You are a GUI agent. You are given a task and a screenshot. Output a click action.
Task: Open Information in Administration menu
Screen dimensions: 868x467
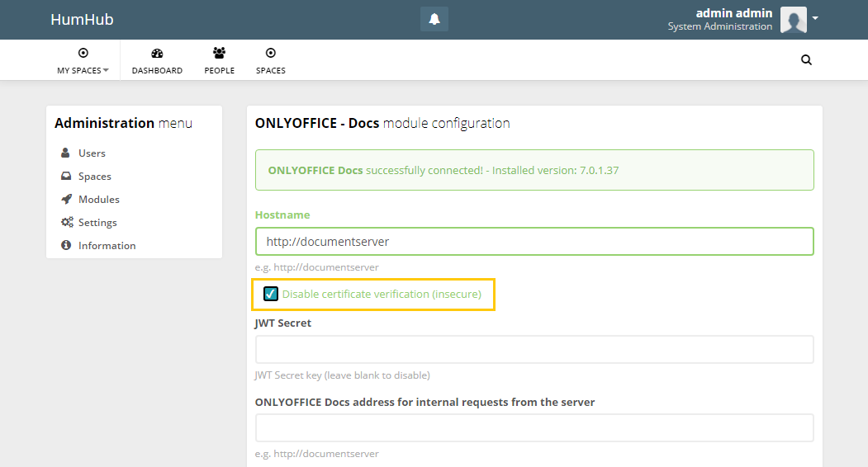click(107, 246)
